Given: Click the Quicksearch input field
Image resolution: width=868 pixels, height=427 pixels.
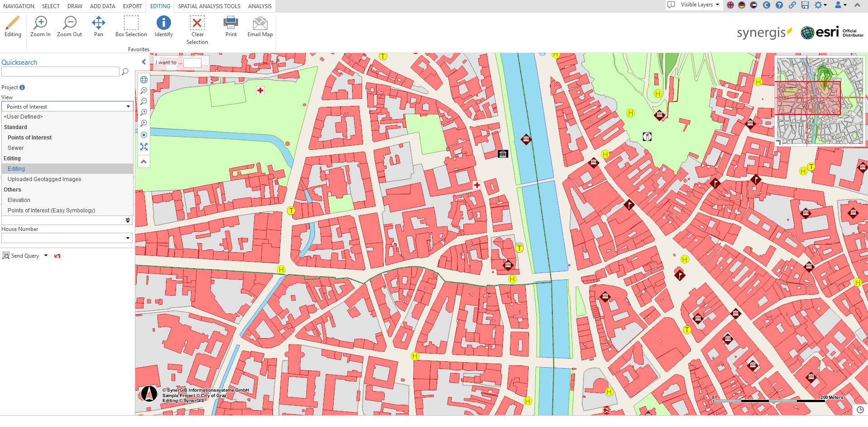Looking at the screenshot, I should pos(60,72).
